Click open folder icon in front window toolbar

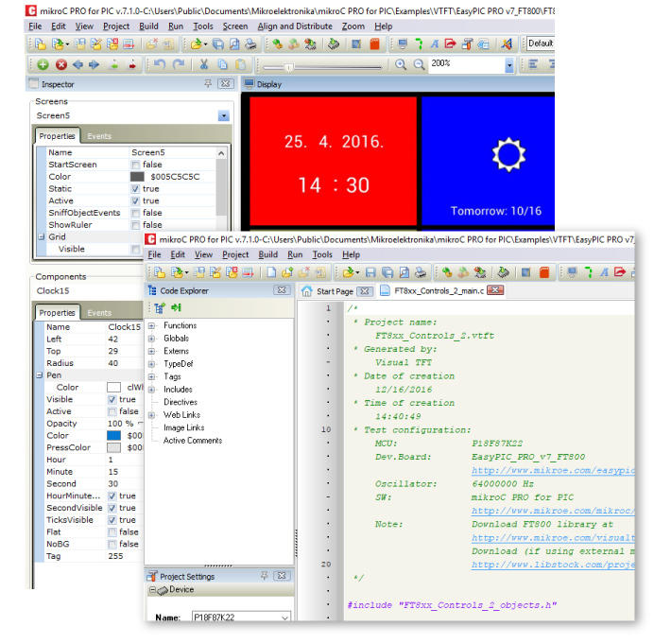pyautogui.click(x=349, y=272)
